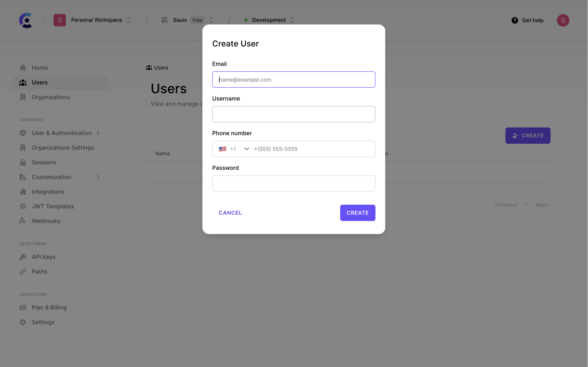Select the Organizations building icon
The height and width of the screenshot is (367, 588).
(x=23, y=97)
